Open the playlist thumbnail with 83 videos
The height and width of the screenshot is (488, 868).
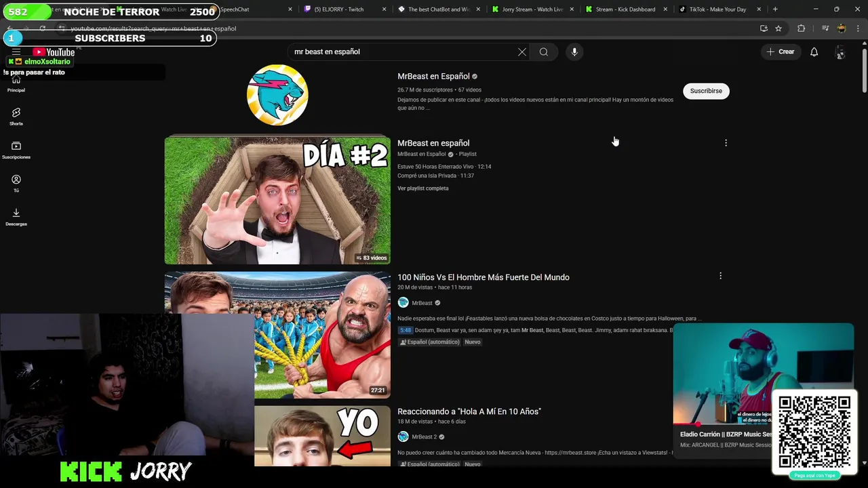point(277,201)
